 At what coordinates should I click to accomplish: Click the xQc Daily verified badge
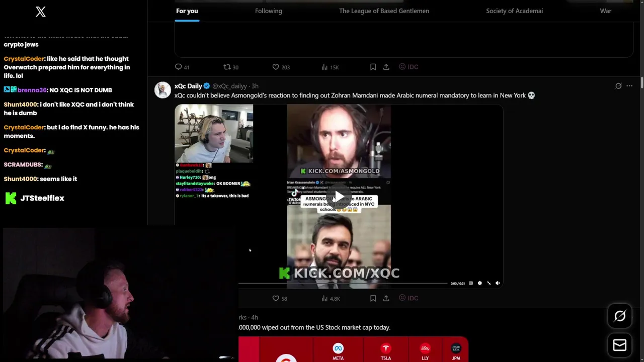(x=206, y=86)
